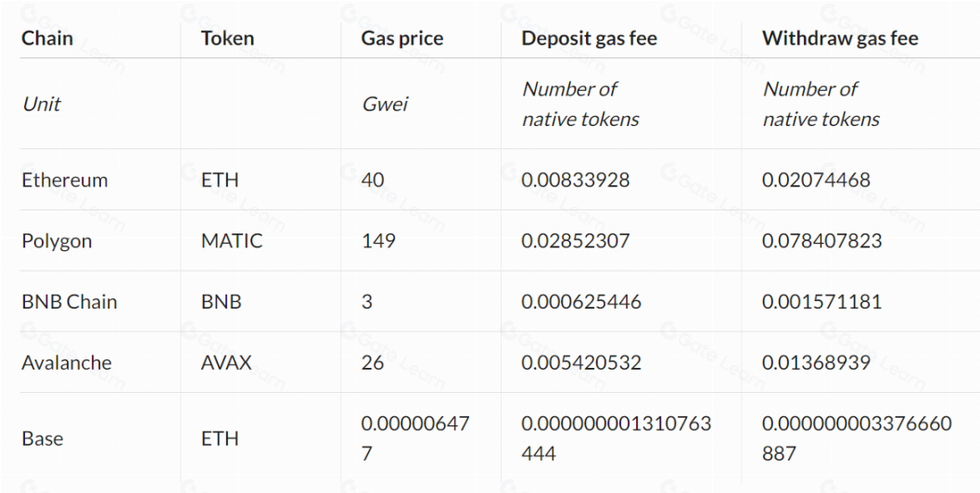Click Ethereum deposit fee 0.00833928
Screen dimensions: 980x493
576,181
